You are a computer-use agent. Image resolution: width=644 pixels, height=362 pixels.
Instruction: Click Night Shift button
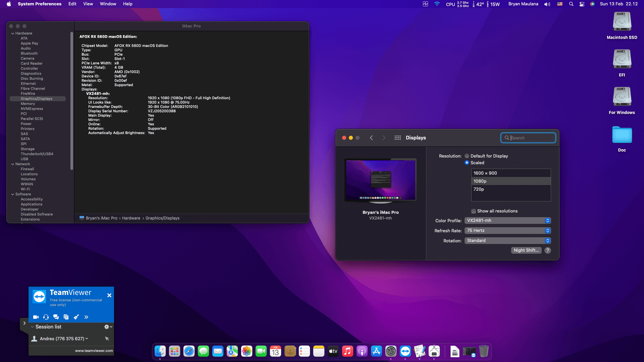(526, 250)
